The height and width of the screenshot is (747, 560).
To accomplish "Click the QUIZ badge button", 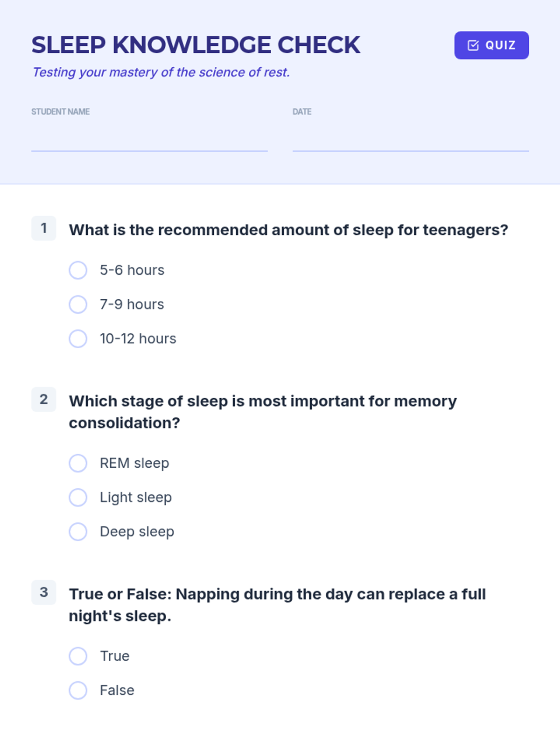I will click(491, 45).
